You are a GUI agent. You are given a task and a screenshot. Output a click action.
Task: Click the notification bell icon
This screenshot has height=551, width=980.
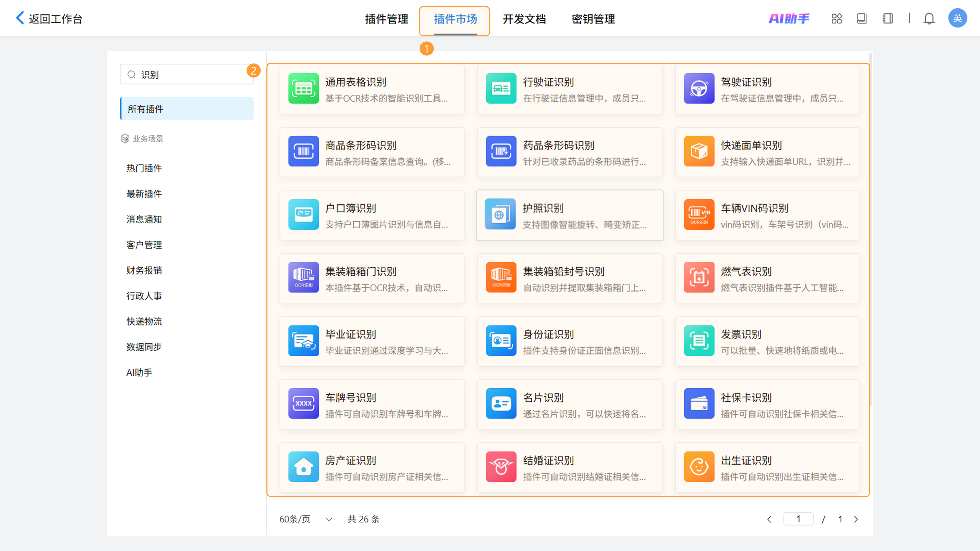click(929, 19)
